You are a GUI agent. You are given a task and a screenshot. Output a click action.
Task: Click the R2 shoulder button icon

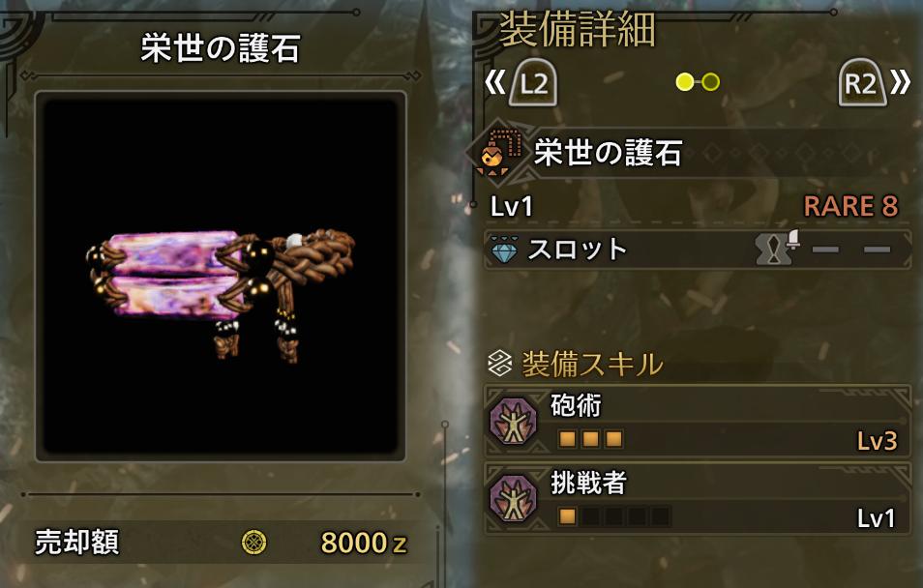click(x=862, y=82)
